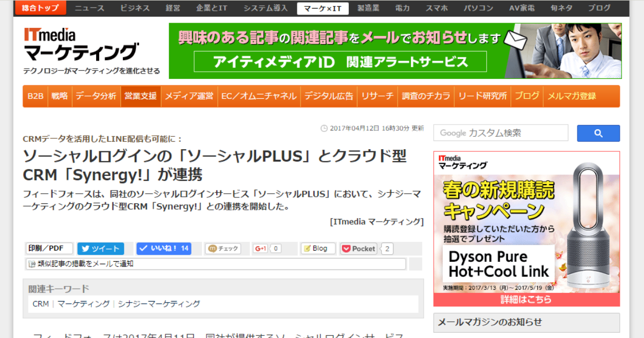Viewport: 644px width, 338px height.
Task: Click the G+1 count box showing 0
Action: click(276, 248)
